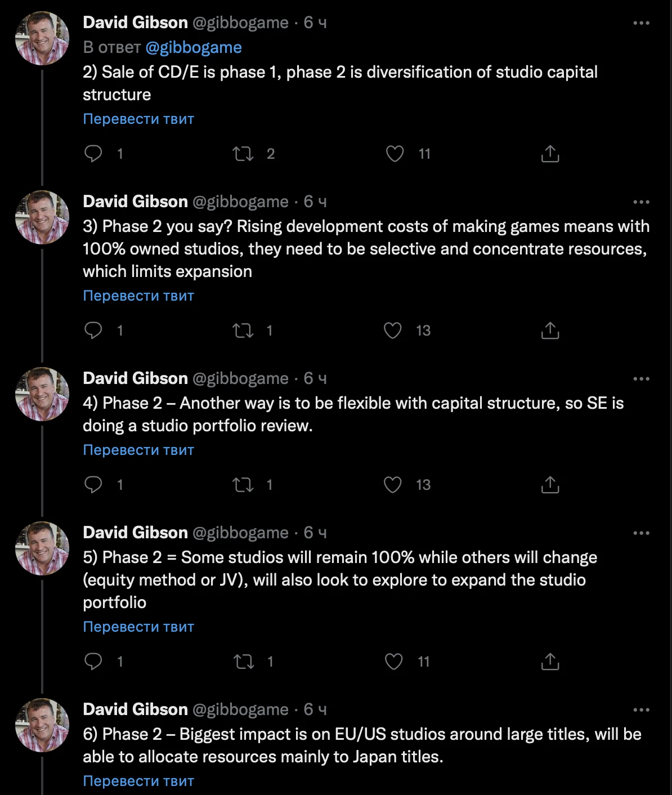Open more options menu on tweet 3
672x795 pixels.
pos(641,202)
